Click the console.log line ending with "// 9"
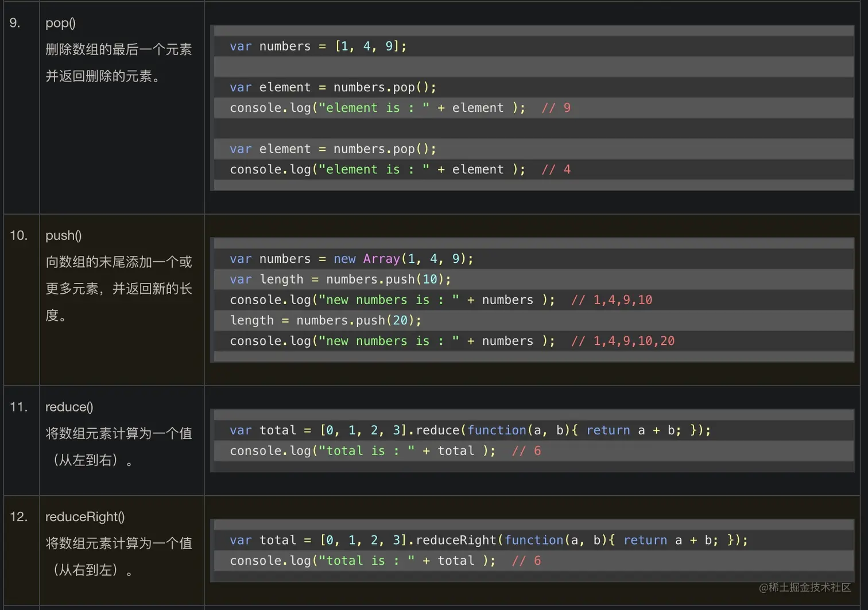 [400, 108]
